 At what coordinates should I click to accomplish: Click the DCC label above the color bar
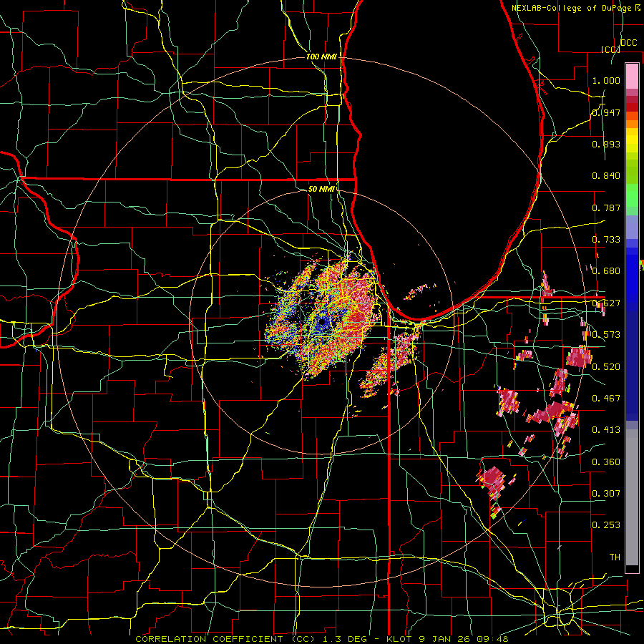[629, 43]
